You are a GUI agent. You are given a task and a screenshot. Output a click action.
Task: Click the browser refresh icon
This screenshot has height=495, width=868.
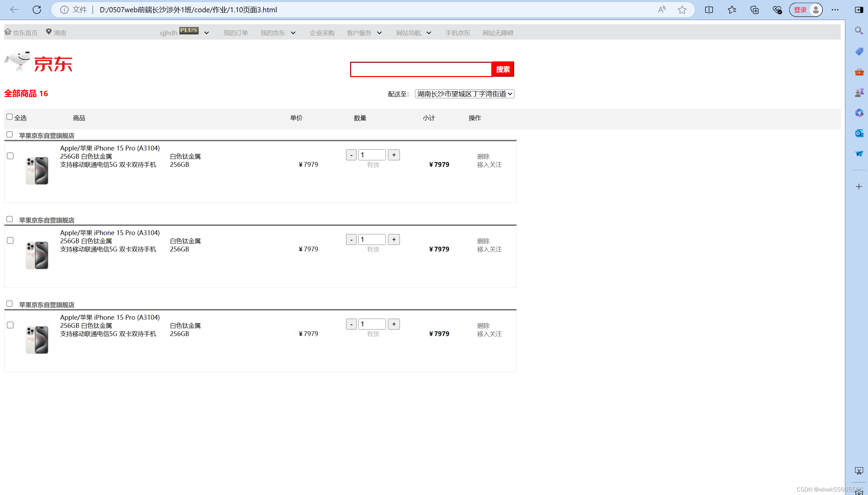[x=37, y=10]
